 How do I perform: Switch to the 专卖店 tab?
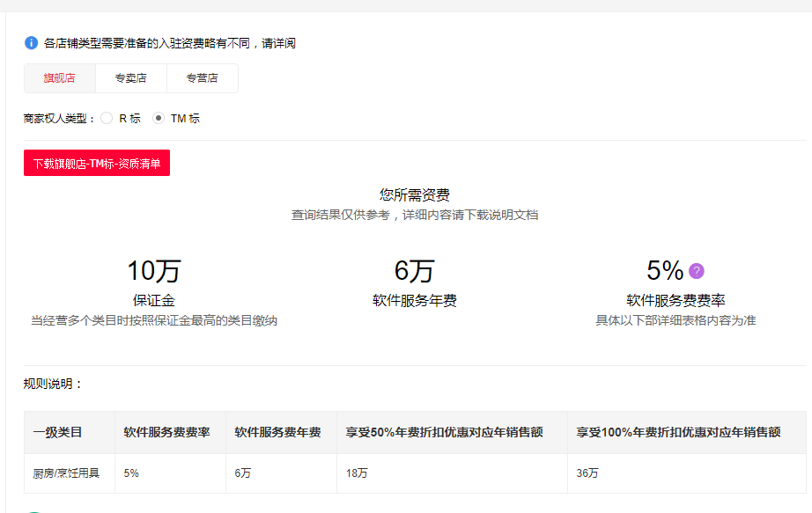point(131,78)
